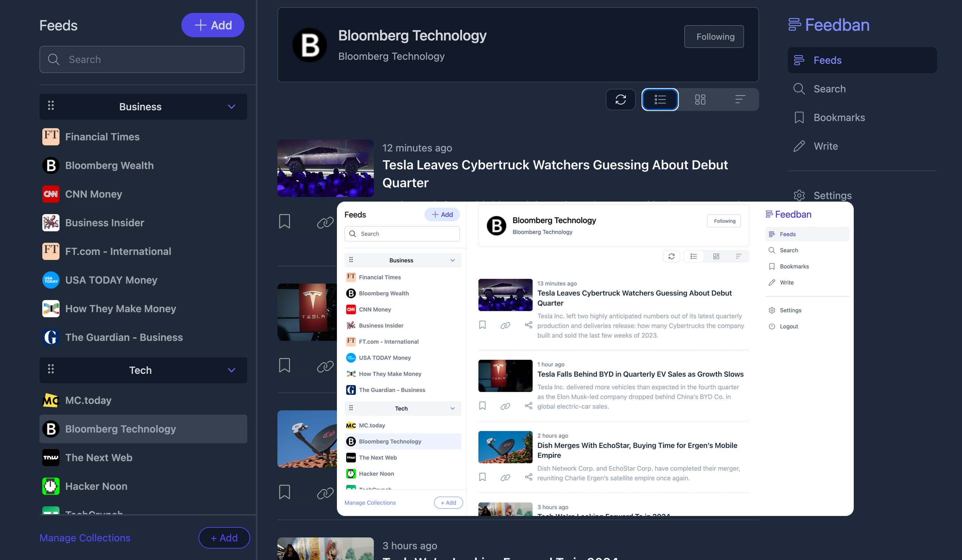Select Settings from the right sidebar

tap(833, 195)
